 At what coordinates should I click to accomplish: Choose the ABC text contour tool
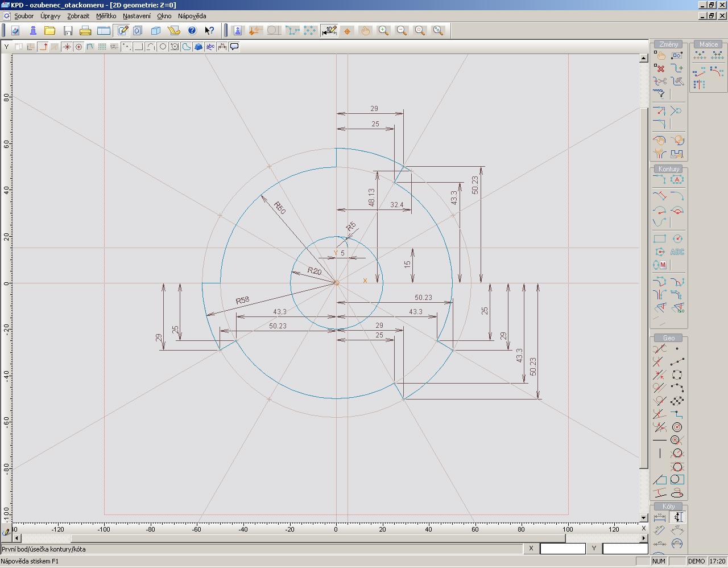pyautogui.click(x=677, y=252)
